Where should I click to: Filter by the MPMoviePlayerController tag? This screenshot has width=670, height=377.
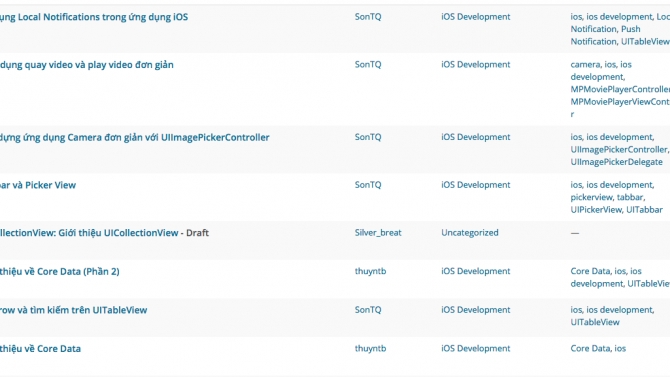coord(620,89)
